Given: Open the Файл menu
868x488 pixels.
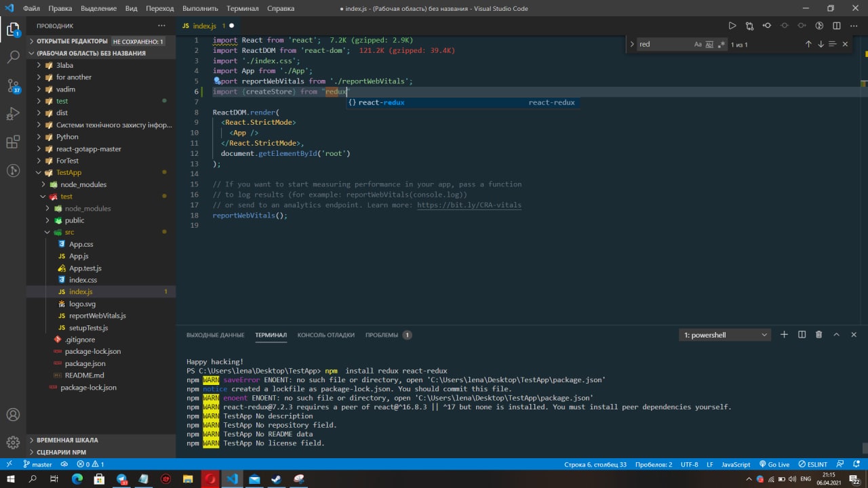Looking at the screenshot, I should 31,9.
